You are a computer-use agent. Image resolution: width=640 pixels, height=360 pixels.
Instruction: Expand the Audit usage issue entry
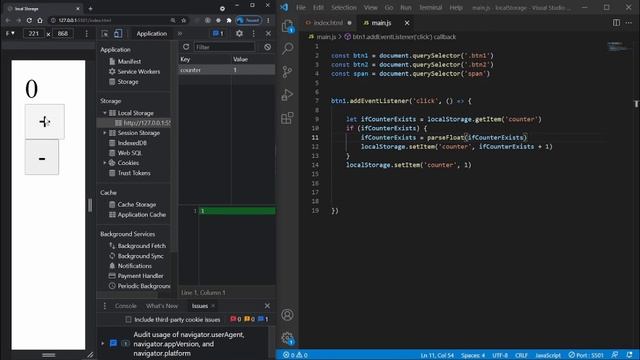point(103,344)
